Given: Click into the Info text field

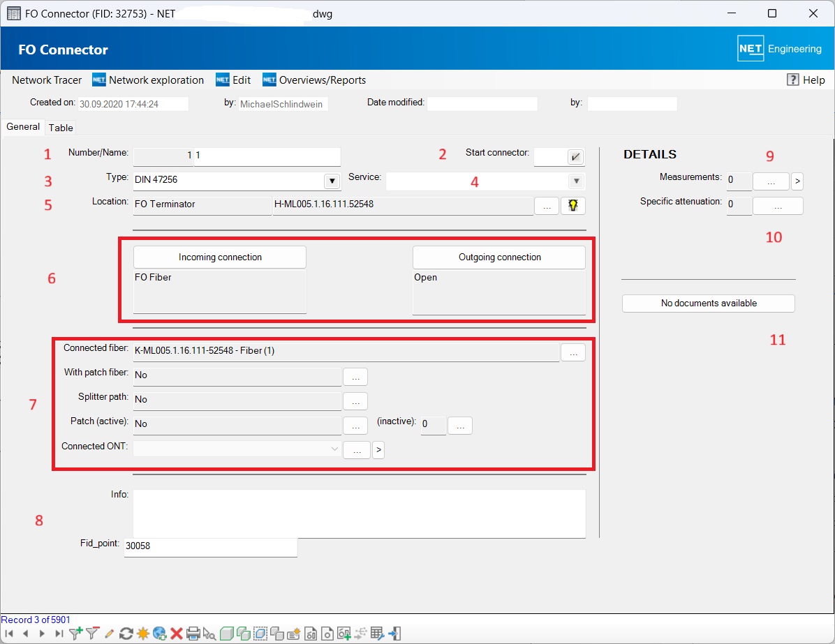Looking at the screenshot, I should coord(359,514).
